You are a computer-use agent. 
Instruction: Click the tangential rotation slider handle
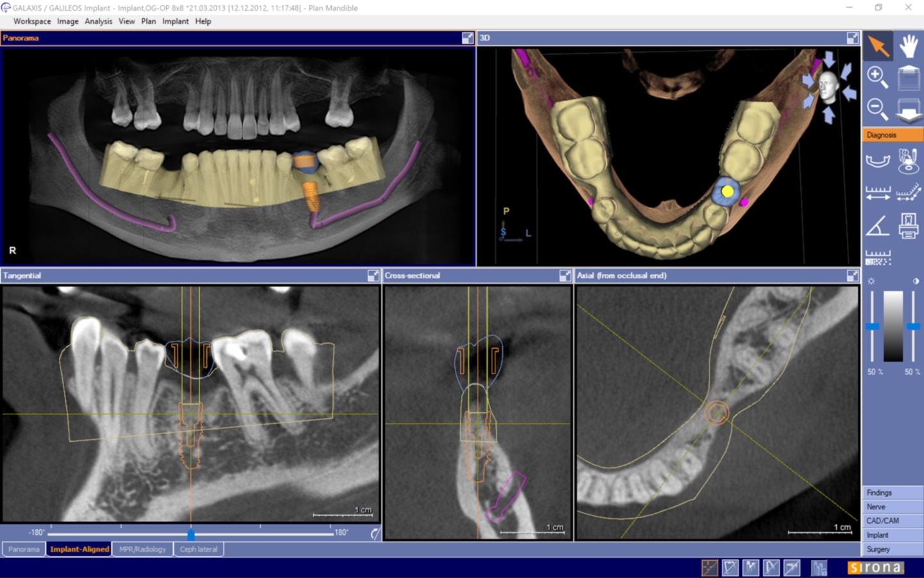[191, 534]
